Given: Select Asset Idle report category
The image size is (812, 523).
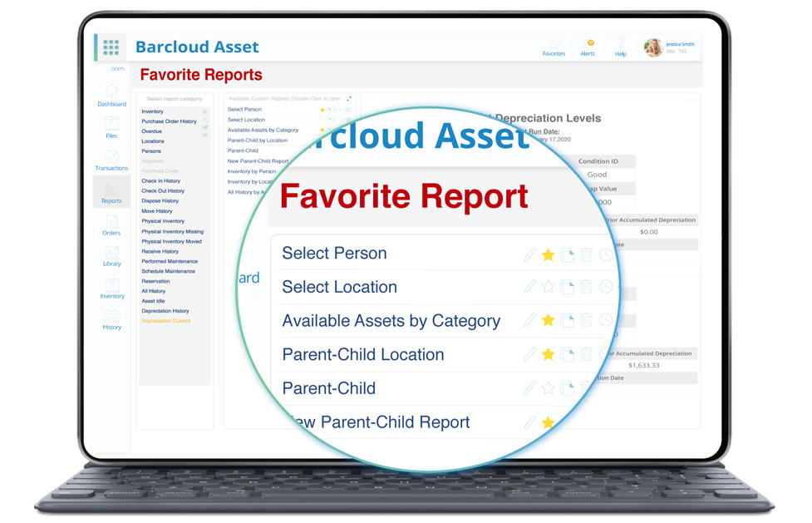Looking at the screenshot, I should [153, 301].
